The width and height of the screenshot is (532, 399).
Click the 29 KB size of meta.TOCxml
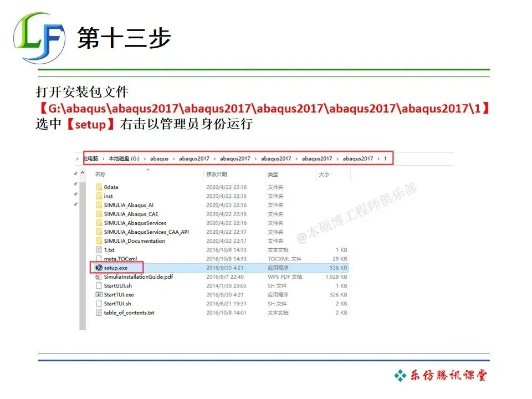(x=340, y=259)
